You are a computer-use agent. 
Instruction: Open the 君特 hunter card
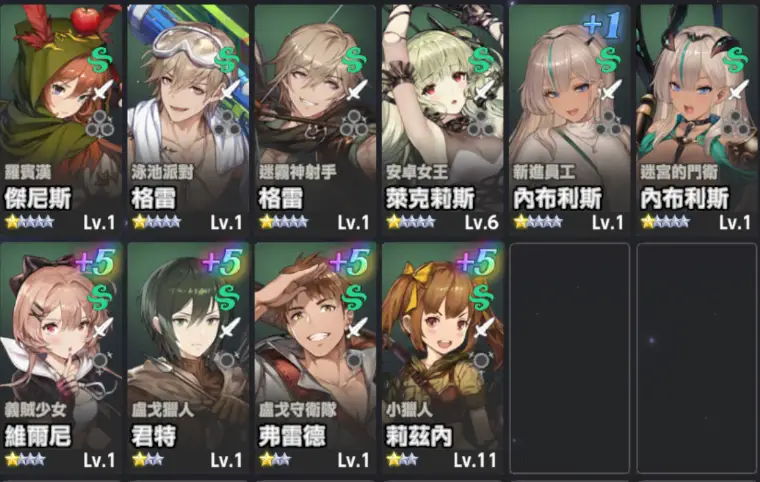coord(188,358)
